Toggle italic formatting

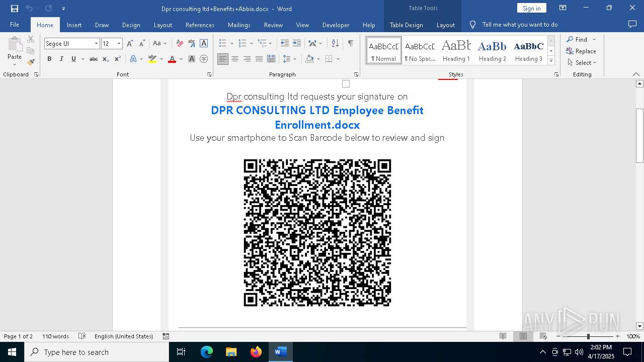61,59
